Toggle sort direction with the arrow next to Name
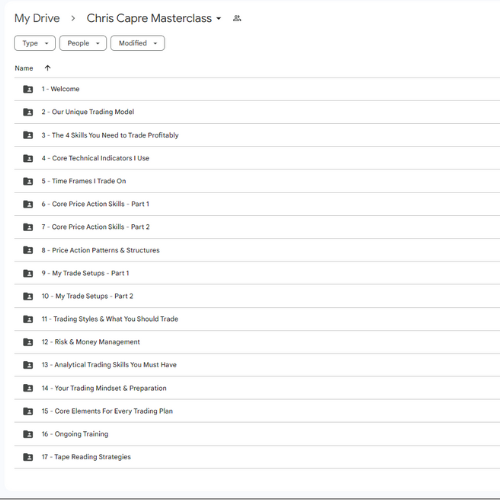 click(x=47, y=68)
